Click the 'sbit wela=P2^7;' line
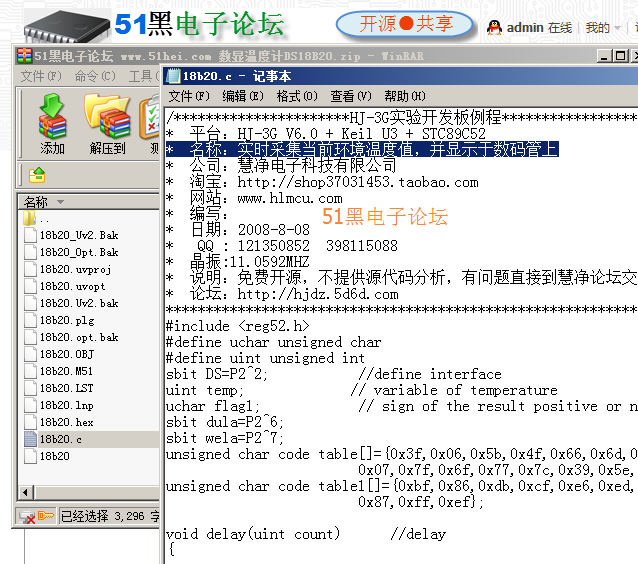 coord(225,438)
